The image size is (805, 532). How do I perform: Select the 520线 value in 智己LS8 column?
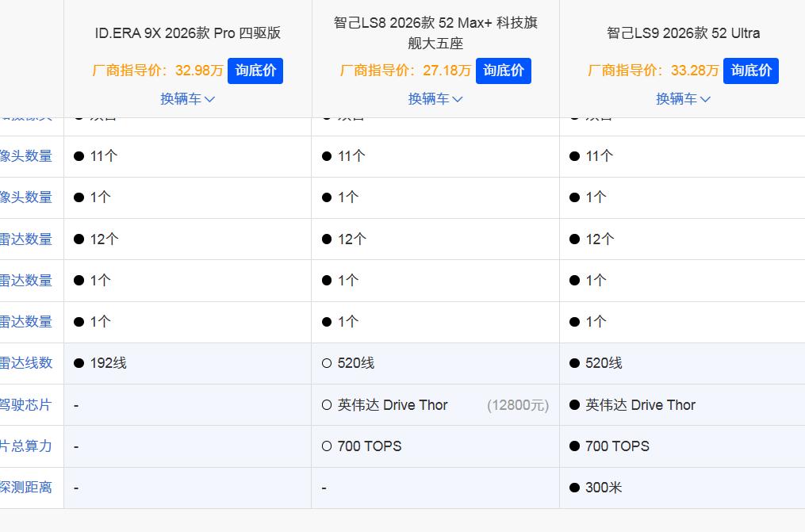point(356,363)
